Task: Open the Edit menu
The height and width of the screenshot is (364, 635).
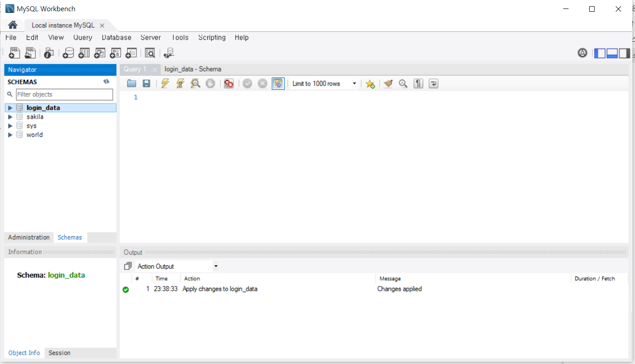Action: [x=32, y=38]
